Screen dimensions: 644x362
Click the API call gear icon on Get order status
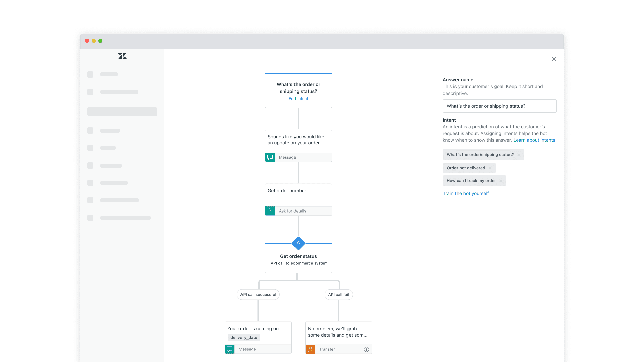coord(298,243)
